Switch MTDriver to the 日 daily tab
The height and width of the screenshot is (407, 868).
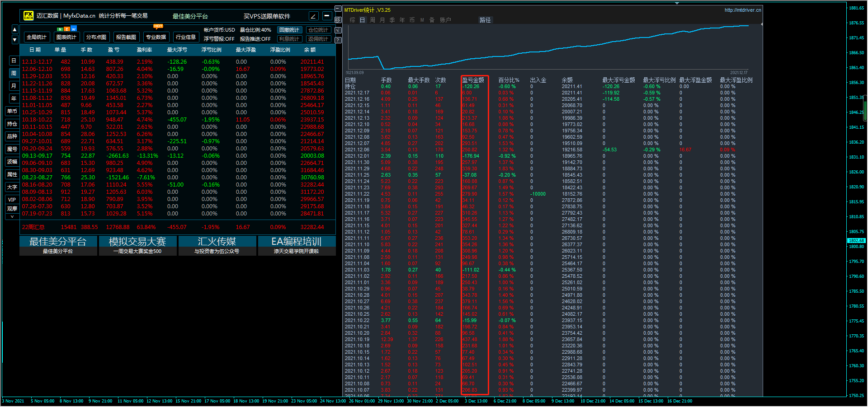coord(363,20)
